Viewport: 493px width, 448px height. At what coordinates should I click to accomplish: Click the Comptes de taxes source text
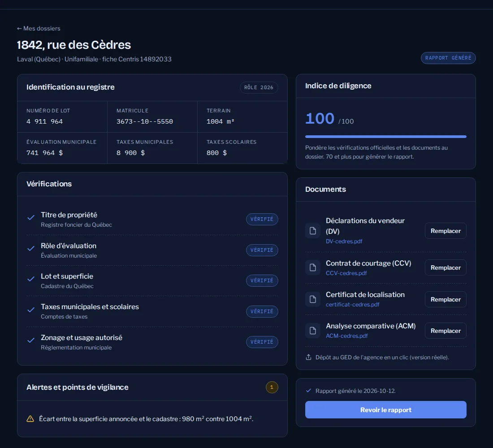[x=64, y=317]
